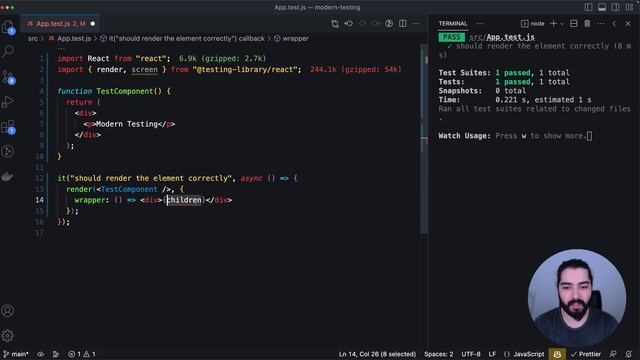Add a new terminal with plus icon
Screen dimensions: 640x360
point(553,24)
